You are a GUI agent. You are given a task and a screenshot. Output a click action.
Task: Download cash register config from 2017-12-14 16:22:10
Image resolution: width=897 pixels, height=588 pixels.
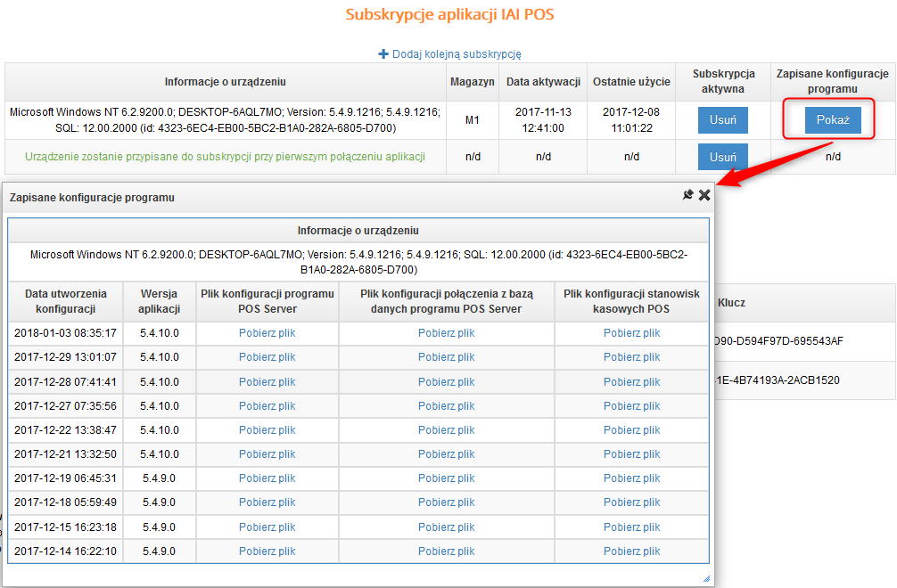(x=631, y=551)
